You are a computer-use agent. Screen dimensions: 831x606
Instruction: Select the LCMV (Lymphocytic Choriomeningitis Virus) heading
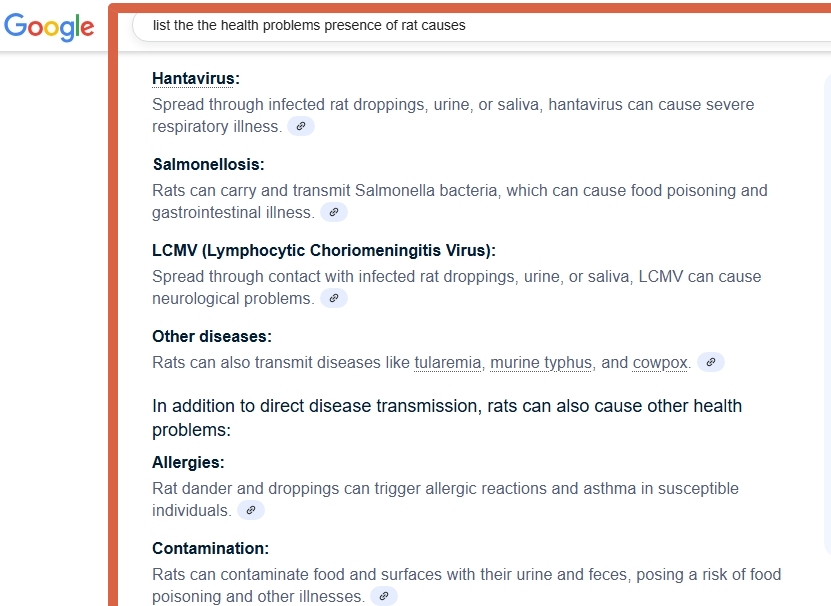pos(323,251)
